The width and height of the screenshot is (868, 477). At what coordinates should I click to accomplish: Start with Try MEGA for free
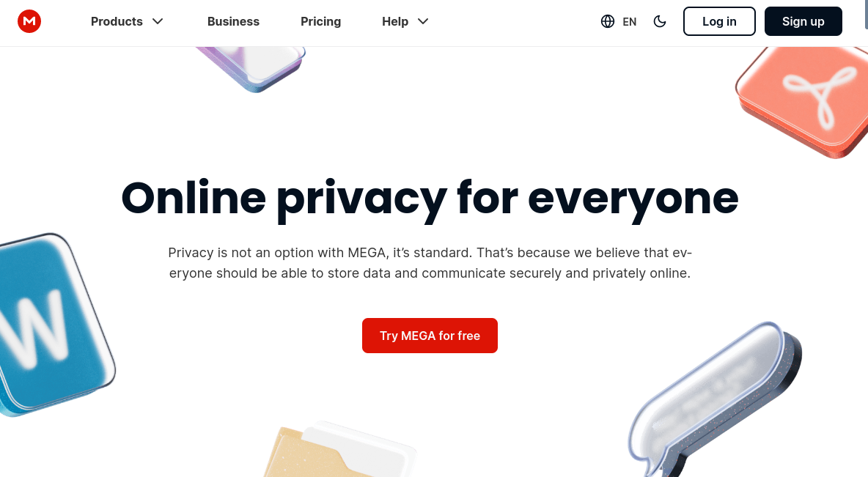point(430,336)
